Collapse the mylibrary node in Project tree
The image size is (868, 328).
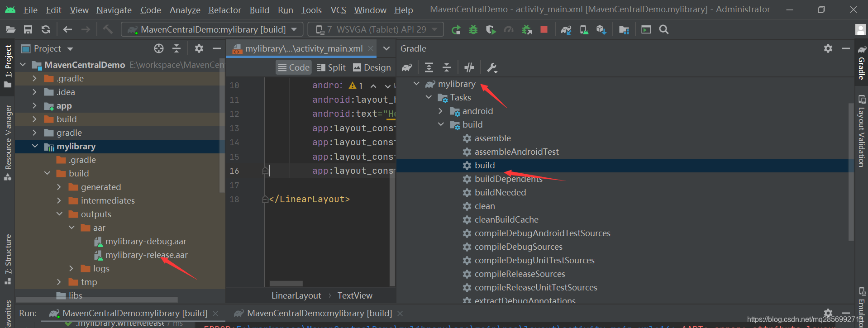[x=35, y=146]
